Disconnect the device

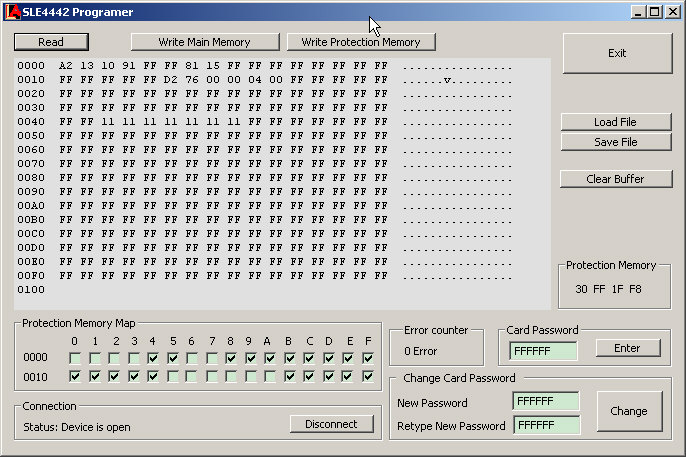[331, 424]
